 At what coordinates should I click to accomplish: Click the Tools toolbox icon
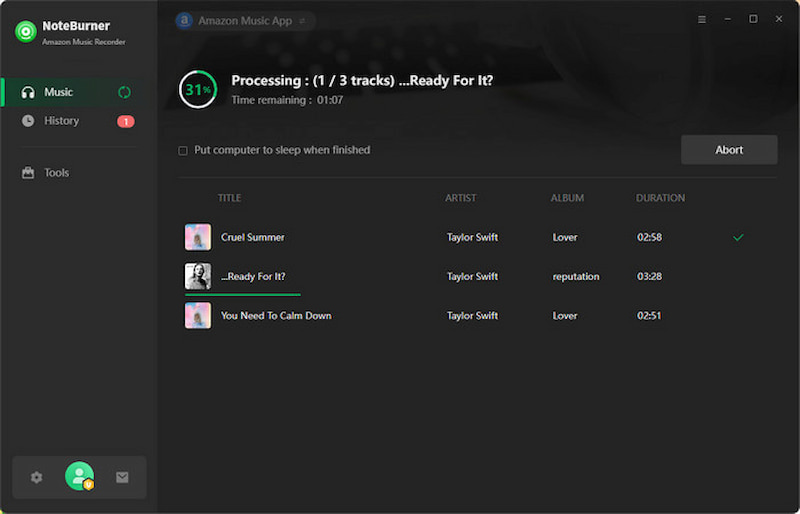pyautogui.click(x=28, y=173)
